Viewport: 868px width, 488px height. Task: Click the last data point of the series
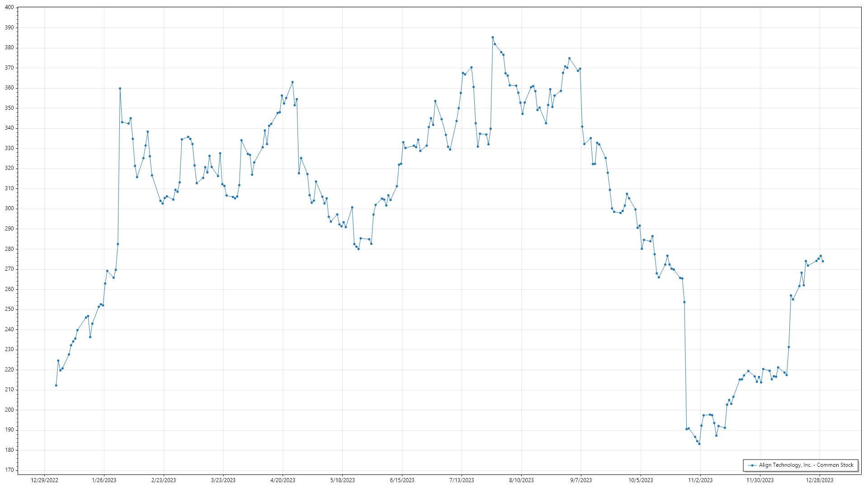(x=823, y=261)
